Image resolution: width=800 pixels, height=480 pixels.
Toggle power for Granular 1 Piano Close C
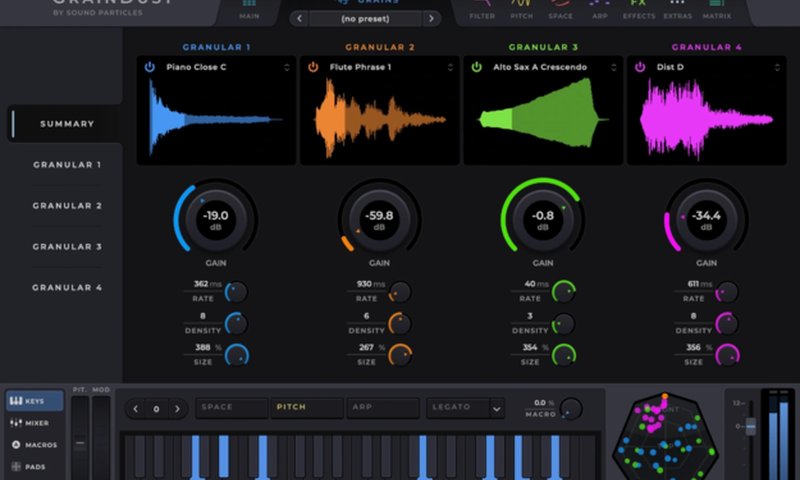click(150, 67)
